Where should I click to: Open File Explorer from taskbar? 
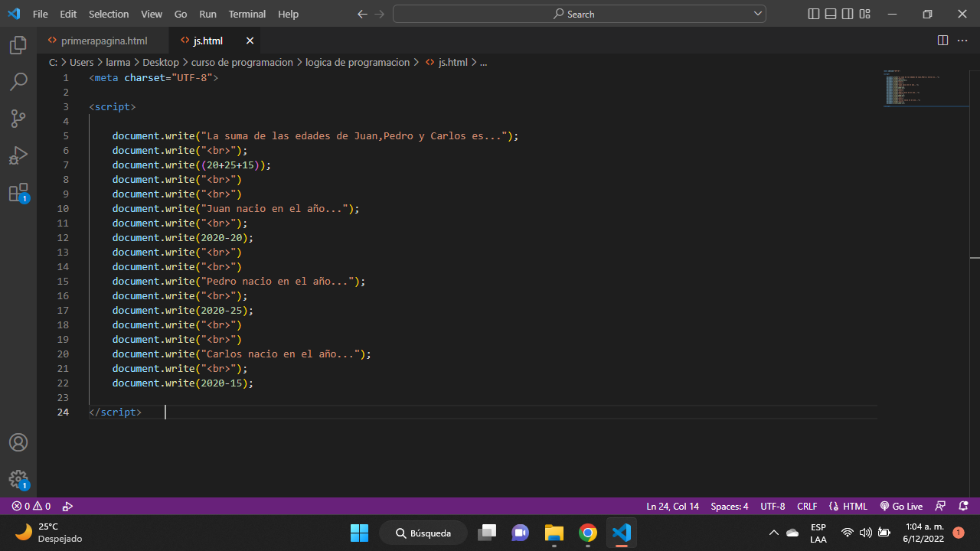(x=554, y=533)
